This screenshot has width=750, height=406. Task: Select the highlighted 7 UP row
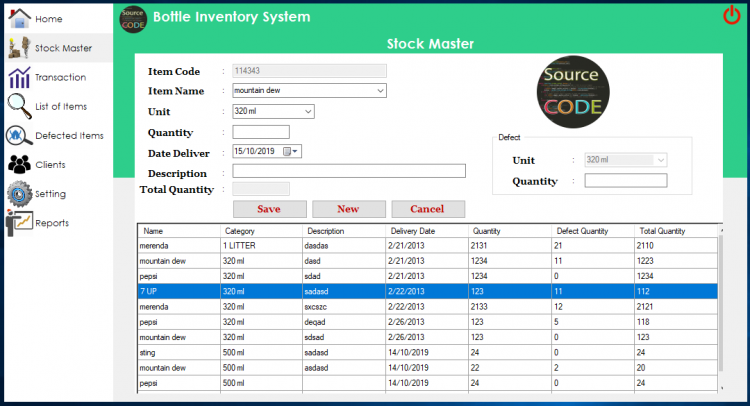click(428, 291)
